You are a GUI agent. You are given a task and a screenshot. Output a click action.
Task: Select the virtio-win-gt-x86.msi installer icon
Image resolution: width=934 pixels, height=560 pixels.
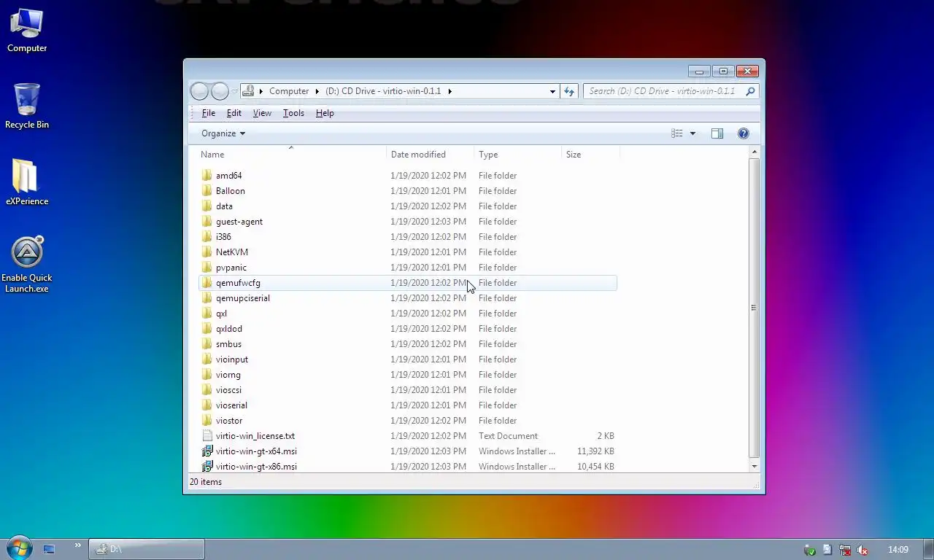[207, 467]
